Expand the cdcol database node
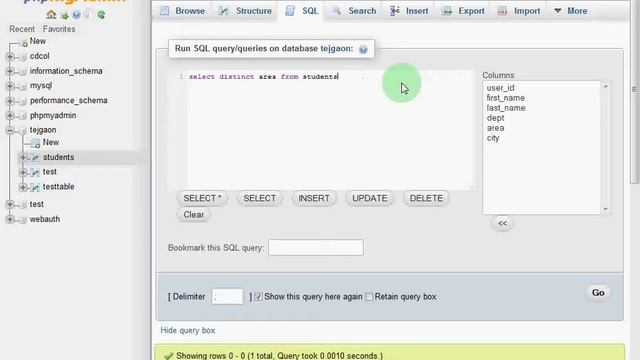Image resolution: width=640 pixels, height=360 pixels. coord(10,56)
